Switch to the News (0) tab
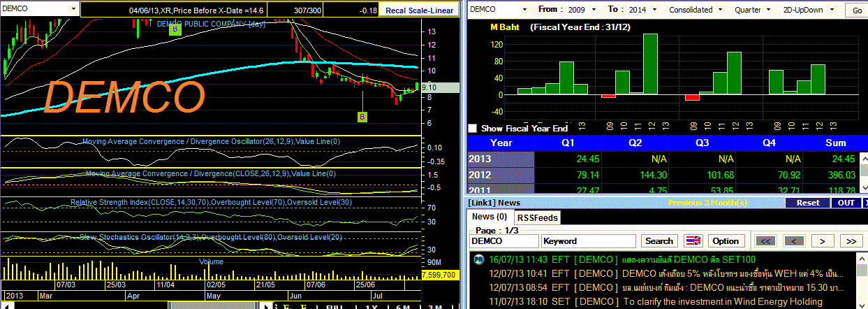This screenshot has height=309, width=868. coord(489,217)
